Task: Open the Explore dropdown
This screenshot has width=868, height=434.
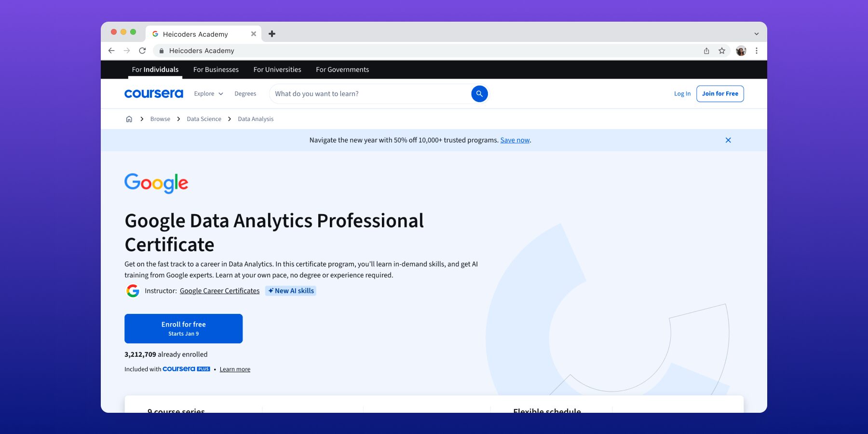Action: coord(208,94)
